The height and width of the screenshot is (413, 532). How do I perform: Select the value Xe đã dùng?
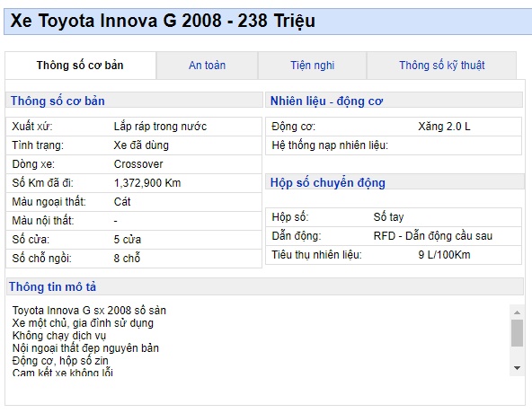coord(141,145)
